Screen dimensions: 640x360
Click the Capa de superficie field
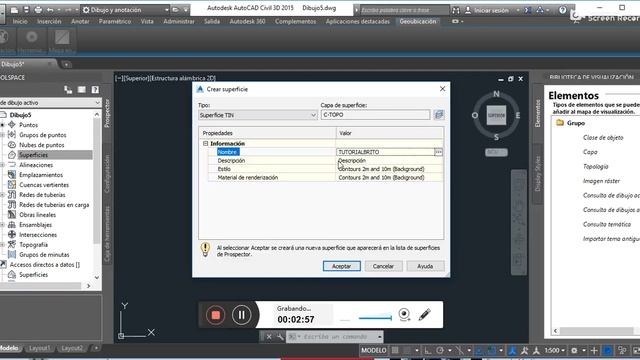coord(375,115)
